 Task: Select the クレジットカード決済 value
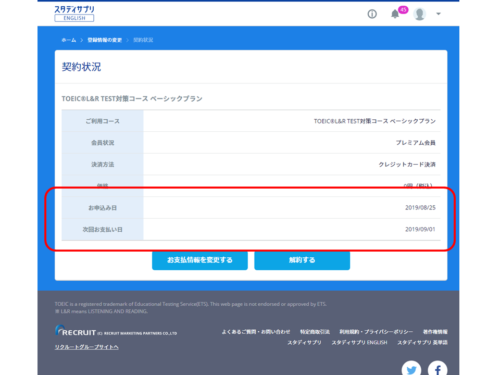coord(407,164)
